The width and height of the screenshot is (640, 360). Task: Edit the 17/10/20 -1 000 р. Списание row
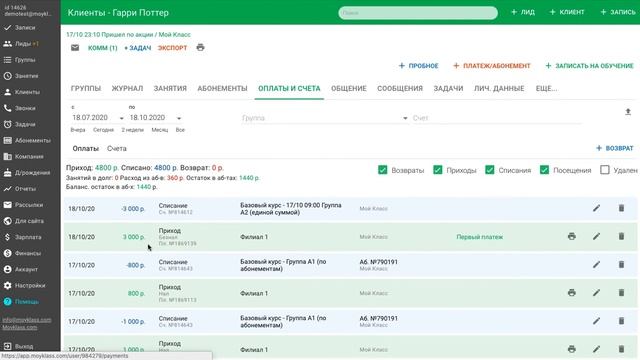(x=596, y=321)
